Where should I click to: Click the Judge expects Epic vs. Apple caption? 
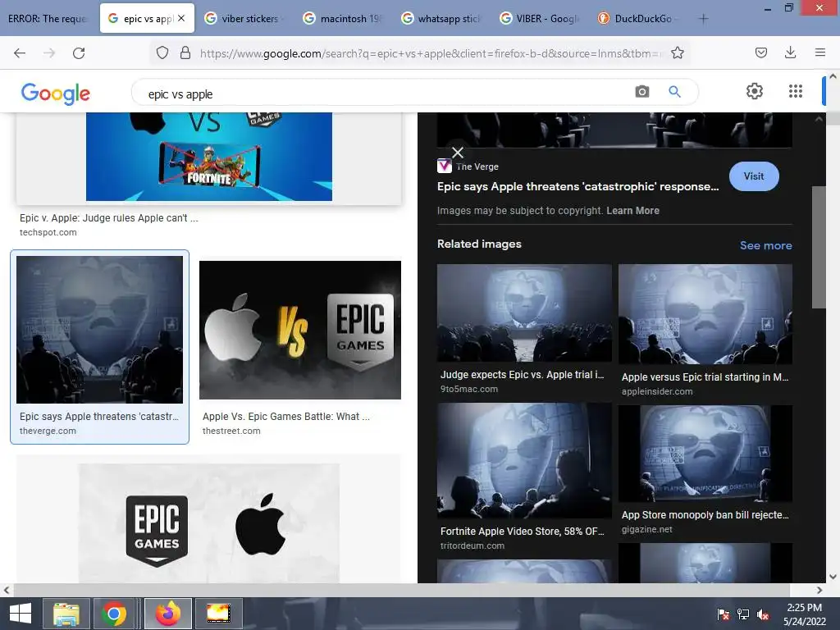point(522,375)
